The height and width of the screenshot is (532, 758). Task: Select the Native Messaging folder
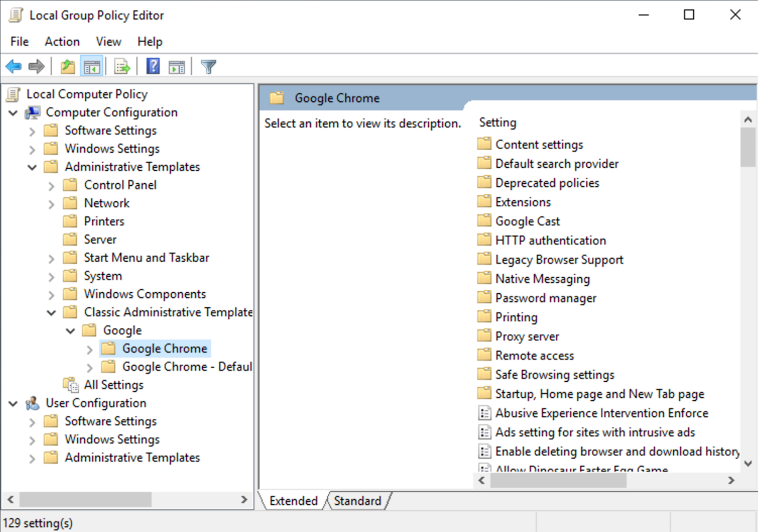pos(542,279)
